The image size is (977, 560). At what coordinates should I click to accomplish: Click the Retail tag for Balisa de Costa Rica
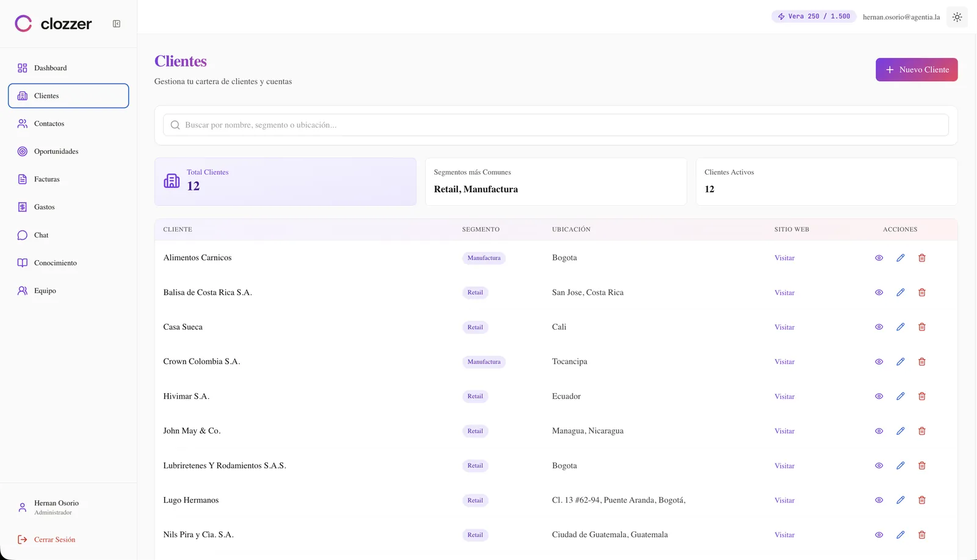point(475,293)
